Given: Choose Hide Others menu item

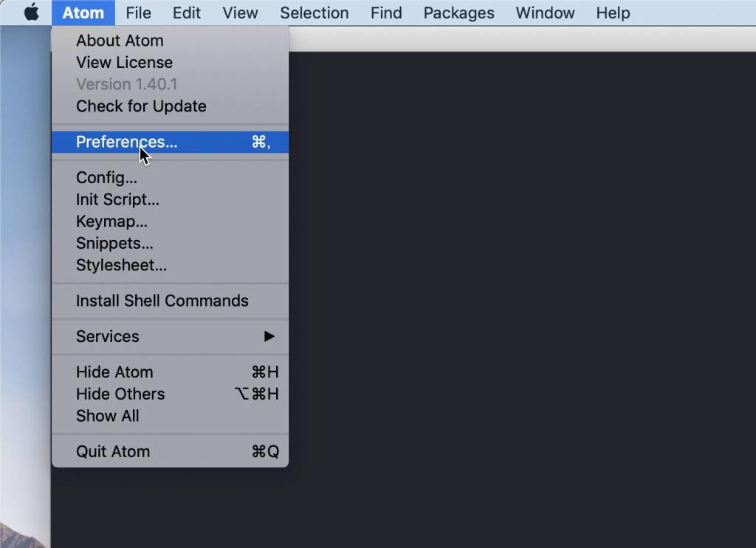Looking at the screenshot, I should tap(120, 394).
